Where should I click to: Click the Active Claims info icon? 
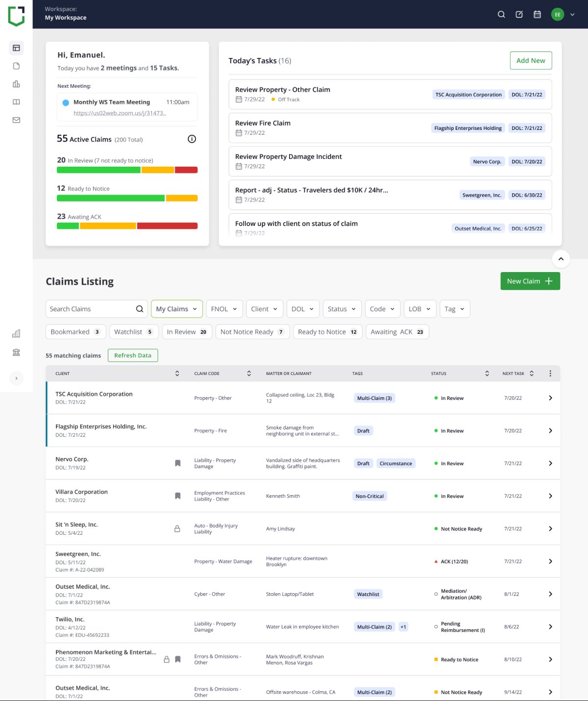click(x=192, y=139)
